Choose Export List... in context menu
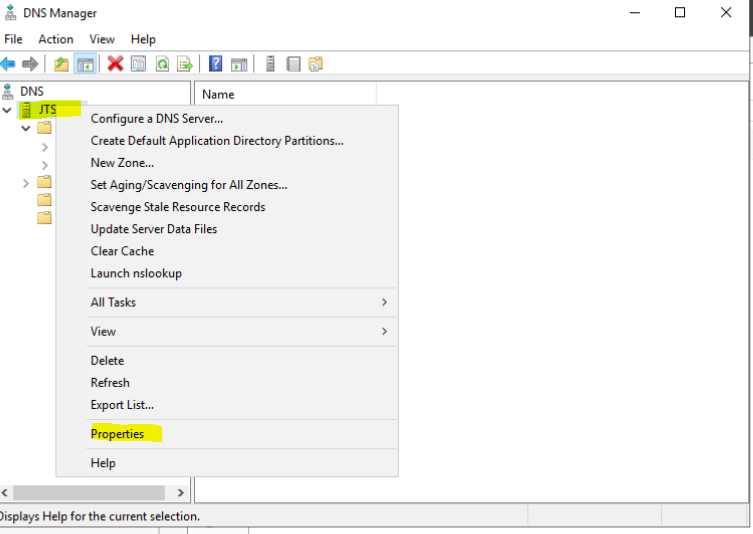The image size is (753, 534). (227, 405)
